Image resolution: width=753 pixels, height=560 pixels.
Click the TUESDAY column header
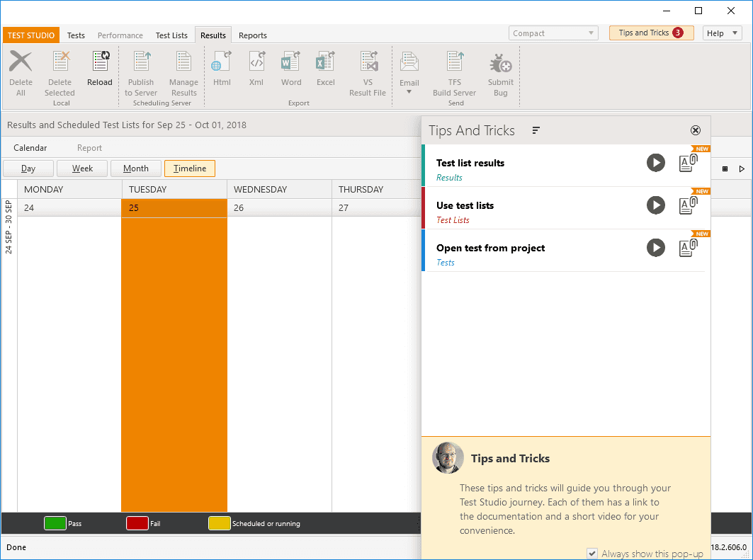click(x=174, y=190)
